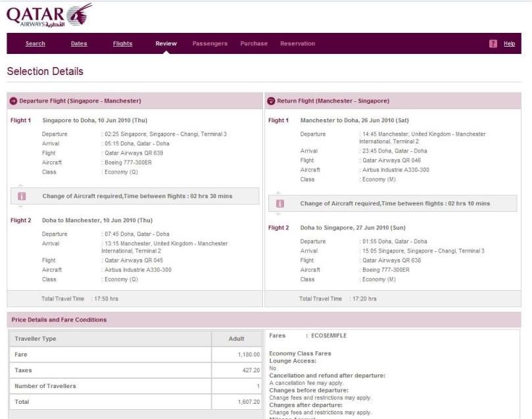Click Doha to Singapore, 27 Jun 2010 text
The height and width of the screenshot is (419, 532).
pyautogui.click(x=353, y=228)
